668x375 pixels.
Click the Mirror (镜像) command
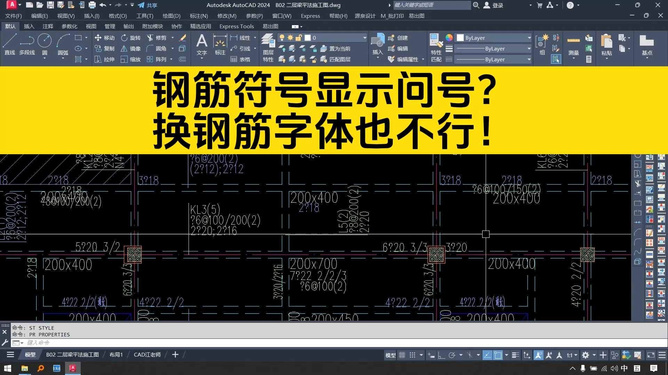click(130, 49)
